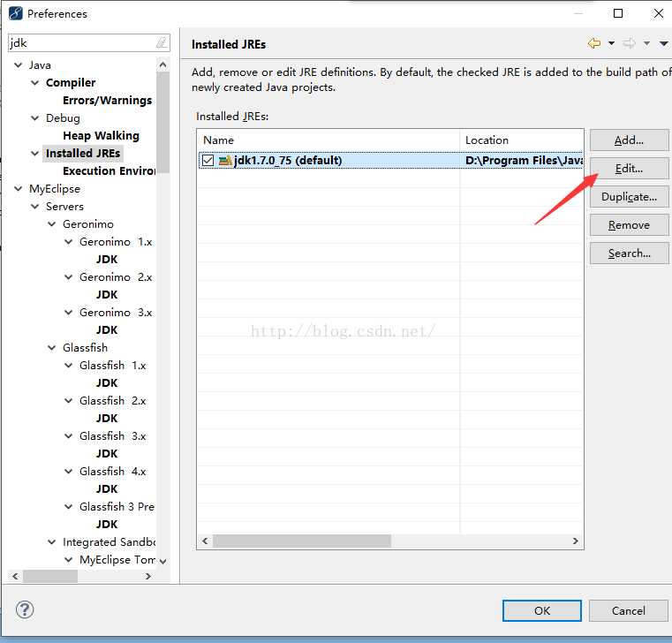
Task: Select JDK under Geronimo 1.x
Action: click(x=107, y=260)
